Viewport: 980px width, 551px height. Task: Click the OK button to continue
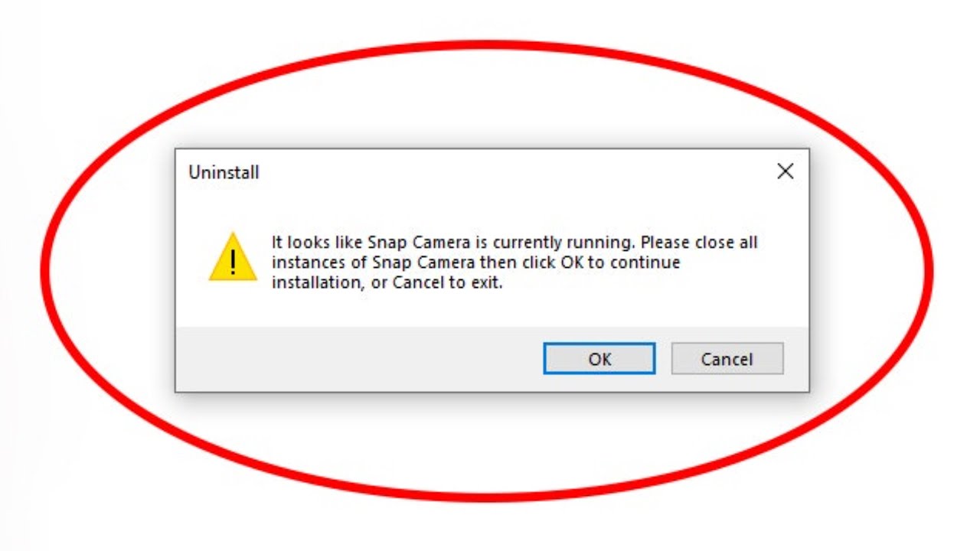click(x=599, y=359)
